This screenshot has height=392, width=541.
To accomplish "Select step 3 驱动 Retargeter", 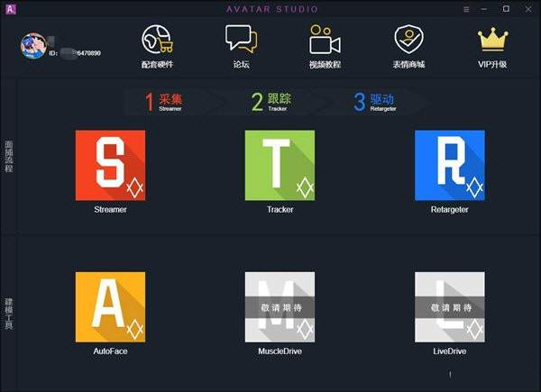I will (x=373, y=101).
